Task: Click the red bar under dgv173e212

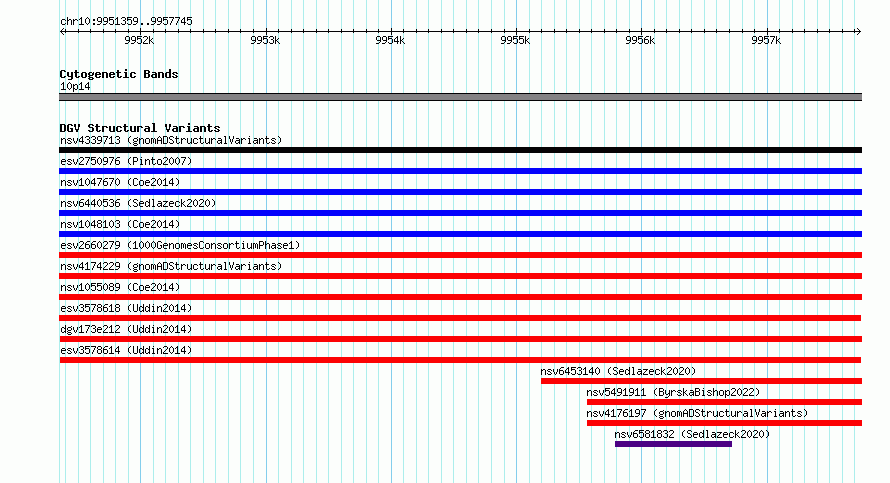Action: pyautogui.click(x=460, y=339)
